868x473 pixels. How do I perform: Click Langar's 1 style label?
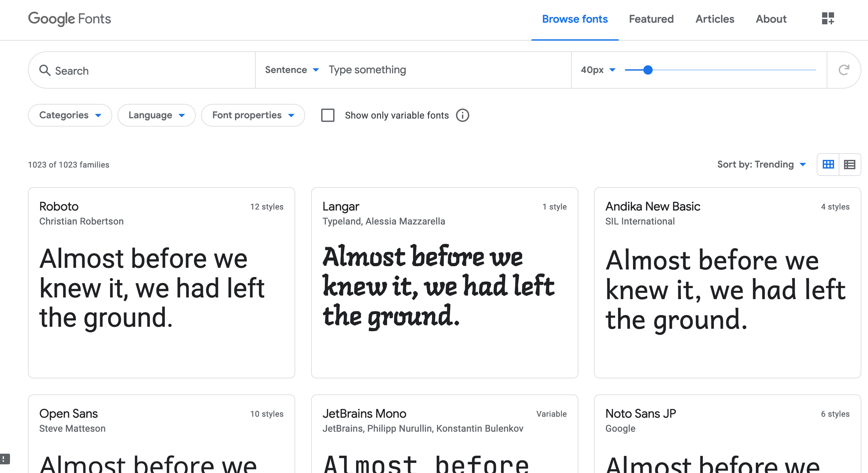point(554,207)
